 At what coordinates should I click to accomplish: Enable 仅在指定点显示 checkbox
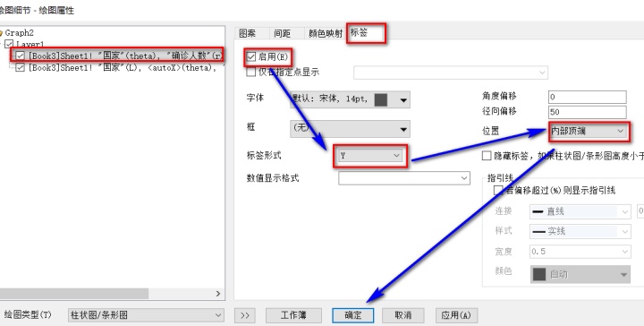coord(251,73)
